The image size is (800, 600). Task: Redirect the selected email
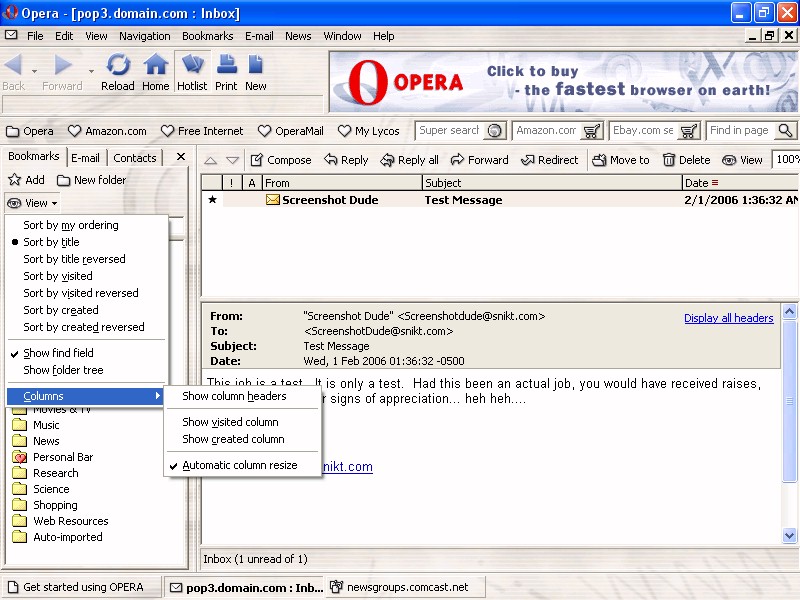coord(548,160)
